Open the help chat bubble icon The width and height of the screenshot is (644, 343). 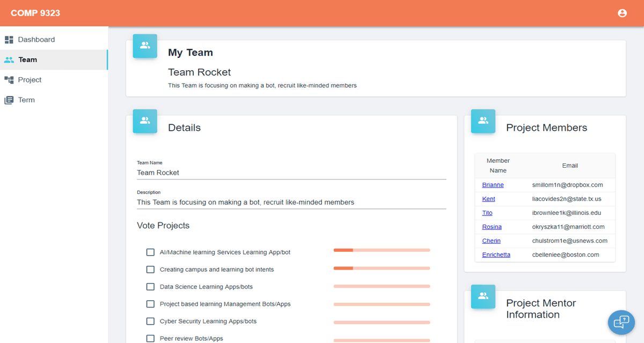tap(621, 322)
